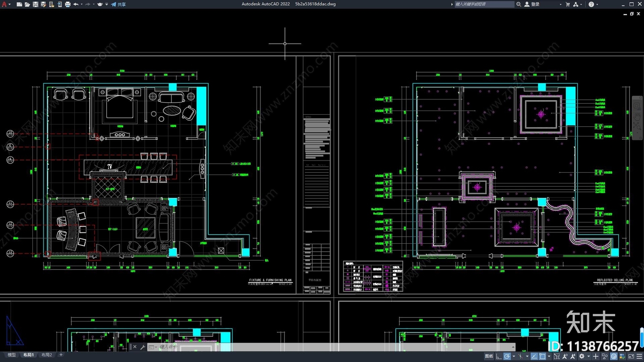Click the Open file folder icon
644x362 pixels.
(x=27, y=4)
